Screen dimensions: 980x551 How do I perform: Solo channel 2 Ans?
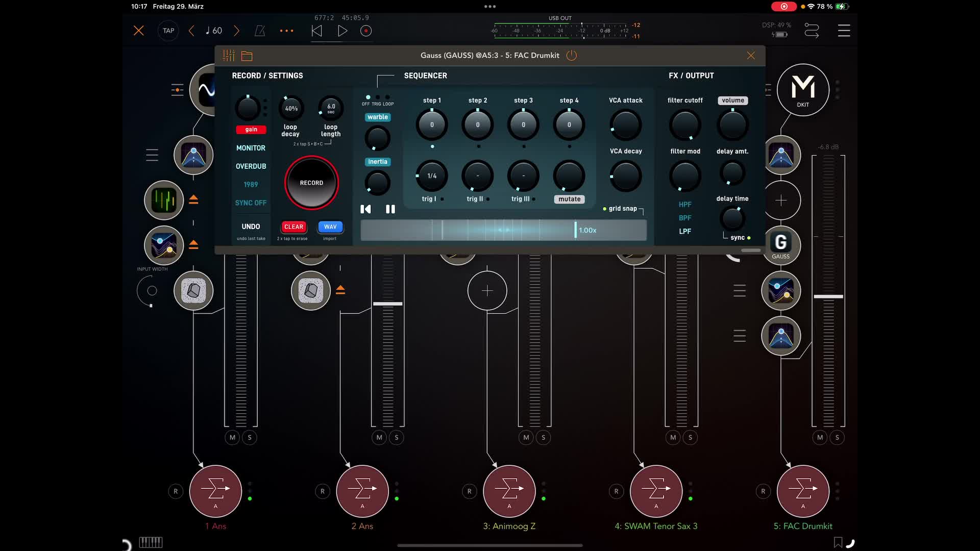pos(397,437)
